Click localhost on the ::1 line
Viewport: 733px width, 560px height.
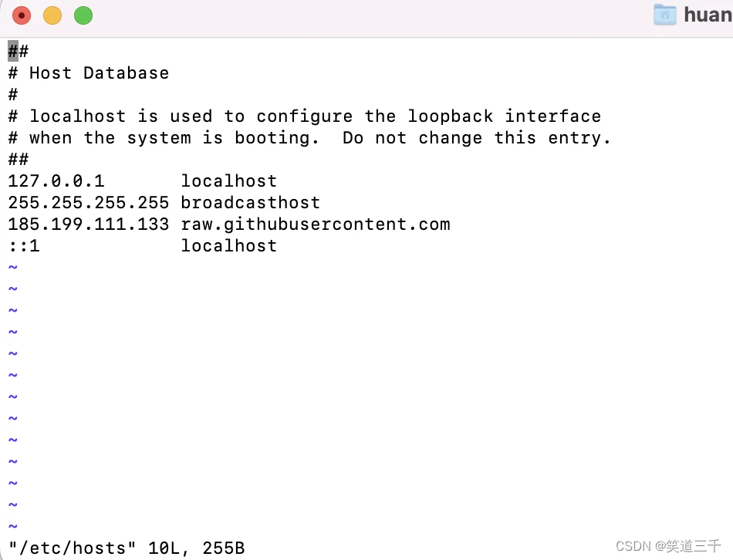(x=229, y=245)
